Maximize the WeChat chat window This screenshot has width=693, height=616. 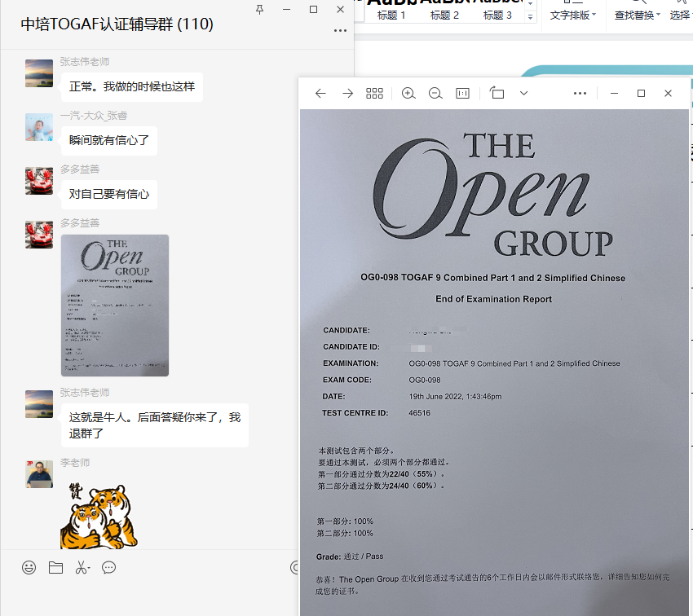point(313,9)
